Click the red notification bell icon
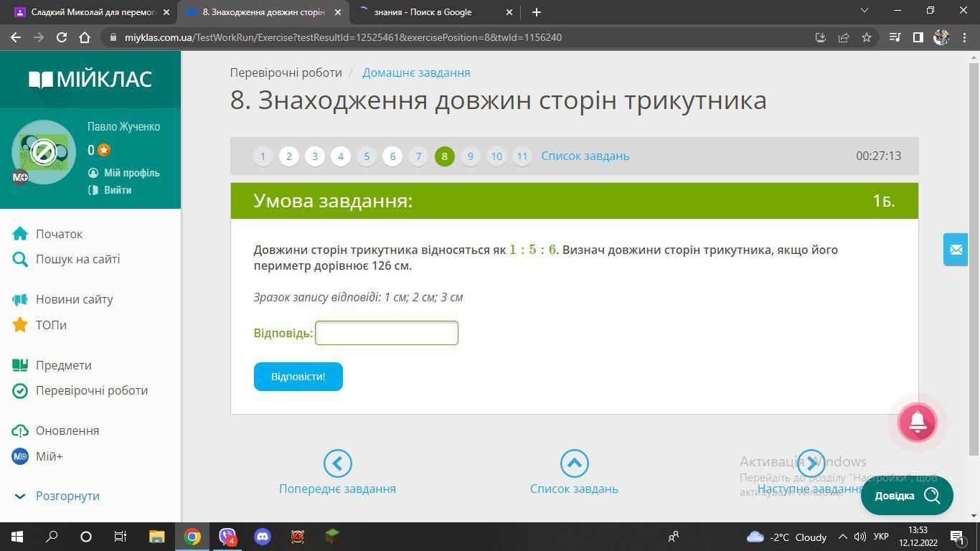This screenshot has height=551, width=980. click(917, 423)
